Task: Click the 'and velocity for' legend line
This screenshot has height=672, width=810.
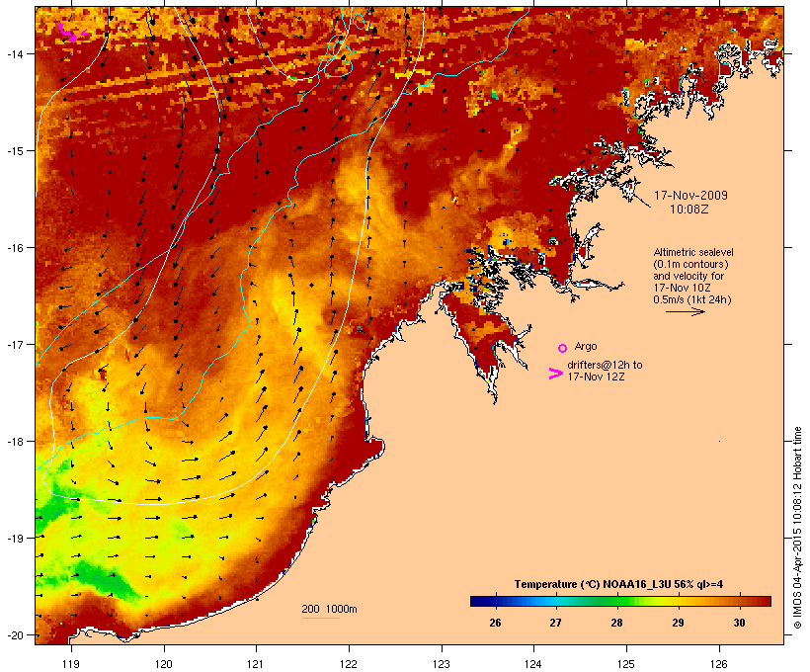Action: (688, 276)
